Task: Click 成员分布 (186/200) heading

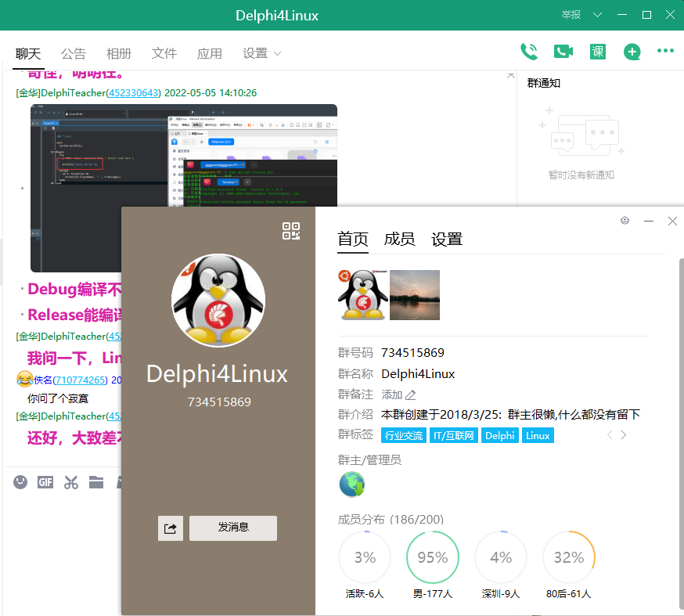Action: (x=391, y=519)
